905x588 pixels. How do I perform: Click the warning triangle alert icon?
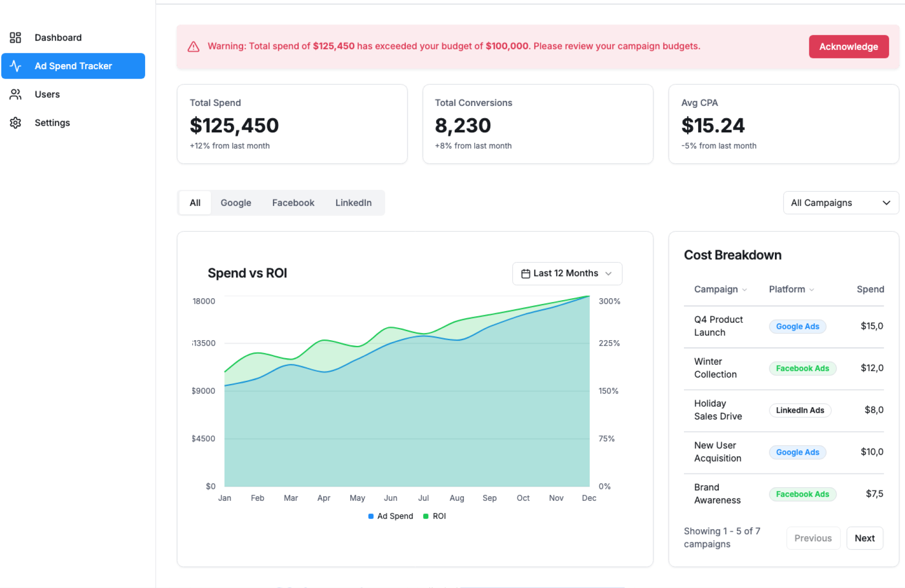pyautogui.click(x=194, y=47)
